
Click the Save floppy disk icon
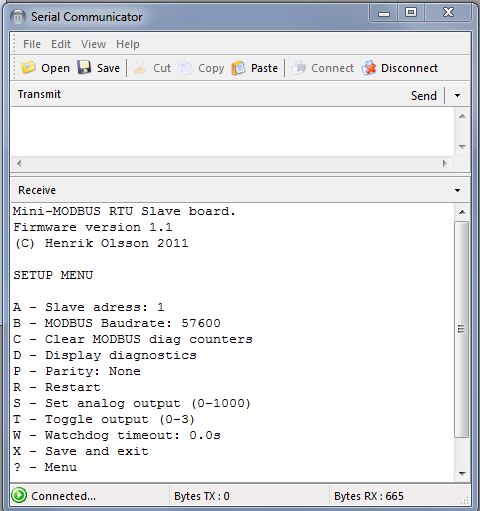click(84, 67)
